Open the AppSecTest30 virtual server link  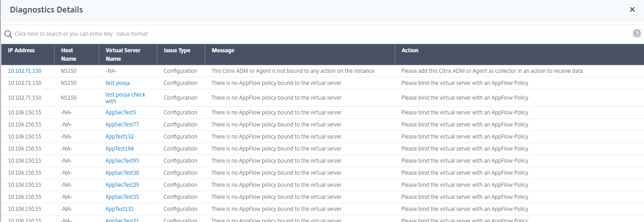[x=122, y=173]
